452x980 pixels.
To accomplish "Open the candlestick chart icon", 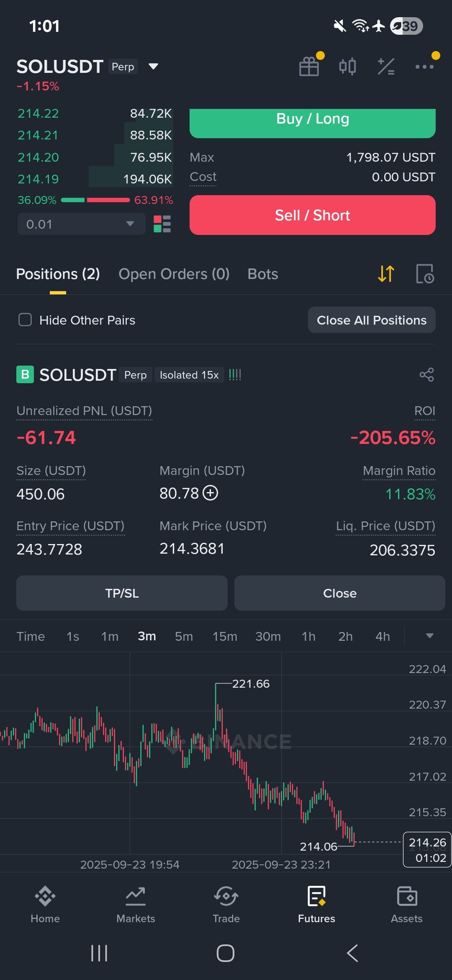I will pyautogui.click(x=347, y=66).
